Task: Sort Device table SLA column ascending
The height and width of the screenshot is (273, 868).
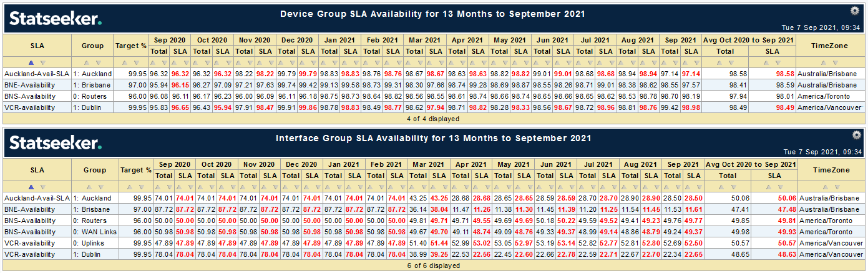Action: point(32,62)
